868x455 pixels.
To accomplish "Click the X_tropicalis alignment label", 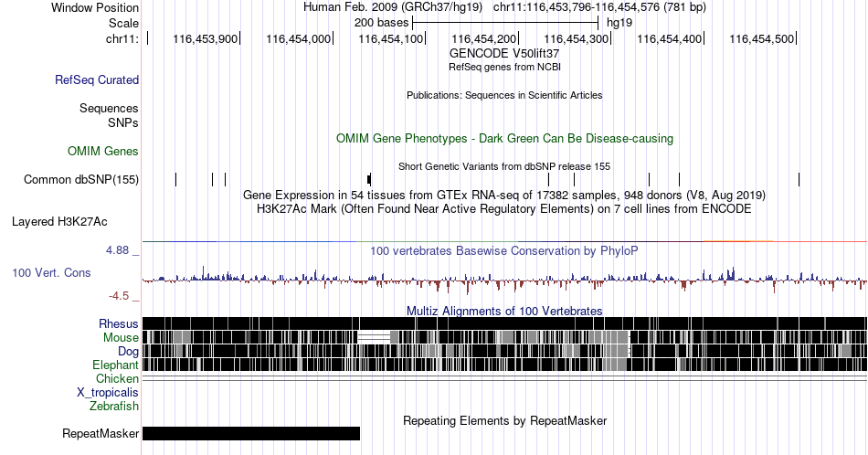I will pos(108,393).
